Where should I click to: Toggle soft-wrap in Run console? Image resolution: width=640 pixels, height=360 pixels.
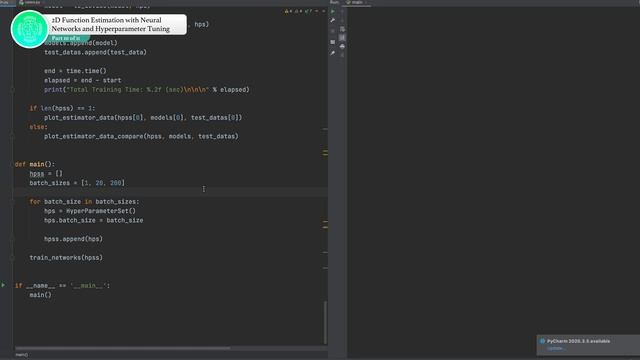coord(342,29)
